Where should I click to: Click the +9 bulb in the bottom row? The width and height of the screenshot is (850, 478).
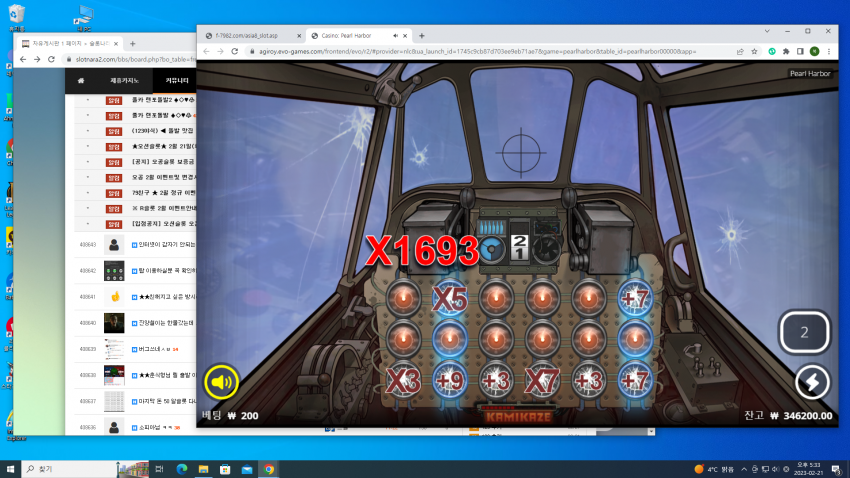(x=450, y=380)
